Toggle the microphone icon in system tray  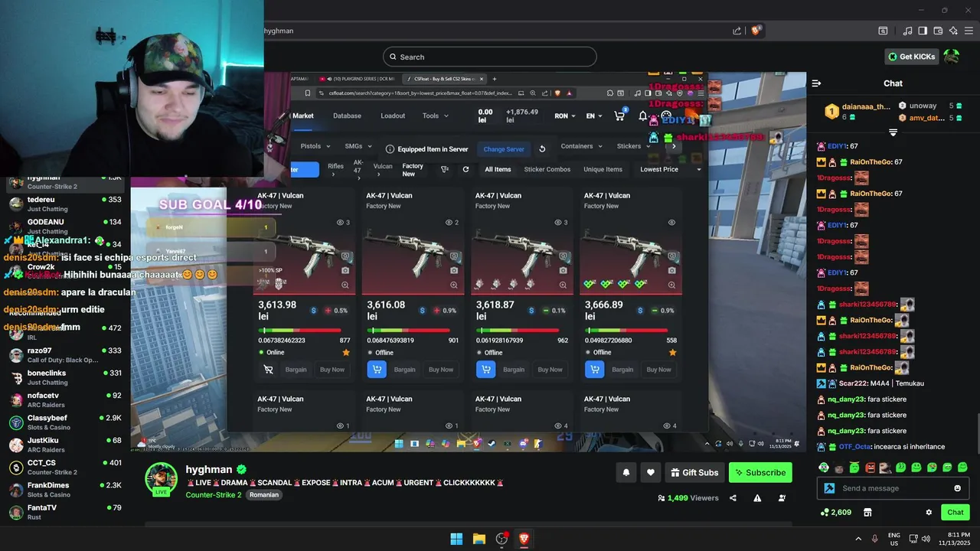874,539
